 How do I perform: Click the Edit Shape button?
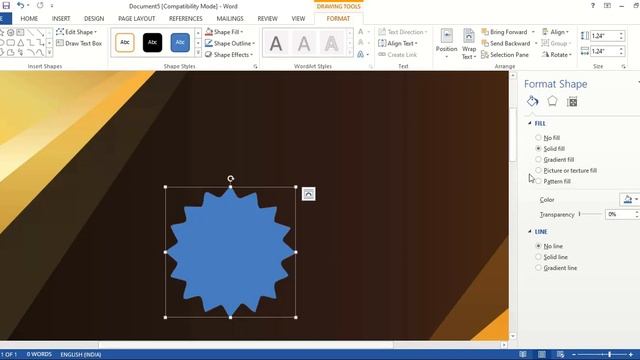(x=77, y=32)
